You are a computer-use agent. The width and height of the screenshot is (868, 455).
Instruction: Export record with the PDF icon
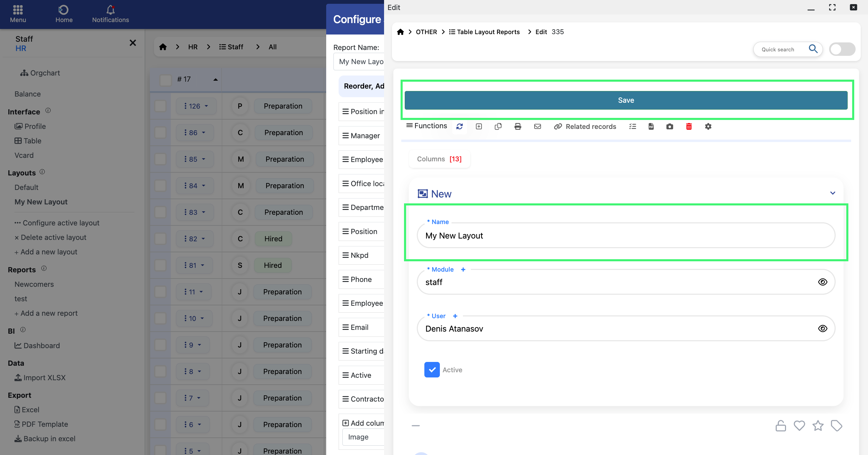tap(651, 127)
